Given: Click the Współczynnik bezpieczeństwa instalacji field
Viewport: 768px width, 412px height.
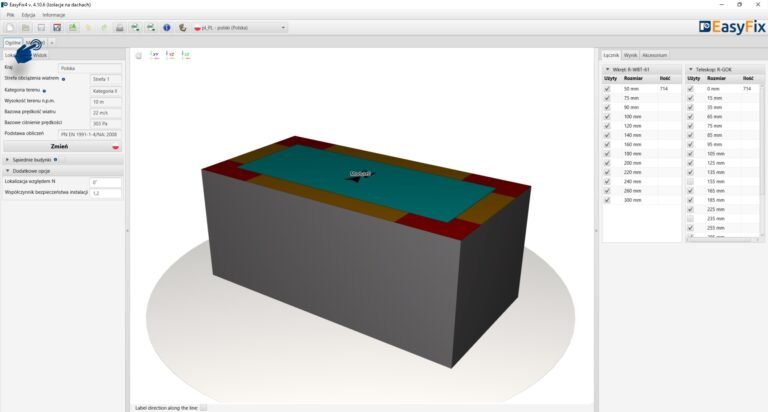Looking at the screenshot, I should pyautogui.click(x=106, y=193).
